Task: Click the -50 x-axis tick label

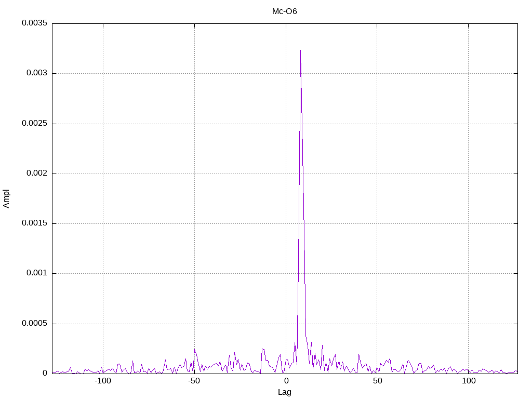Action: tap(194, 381)
